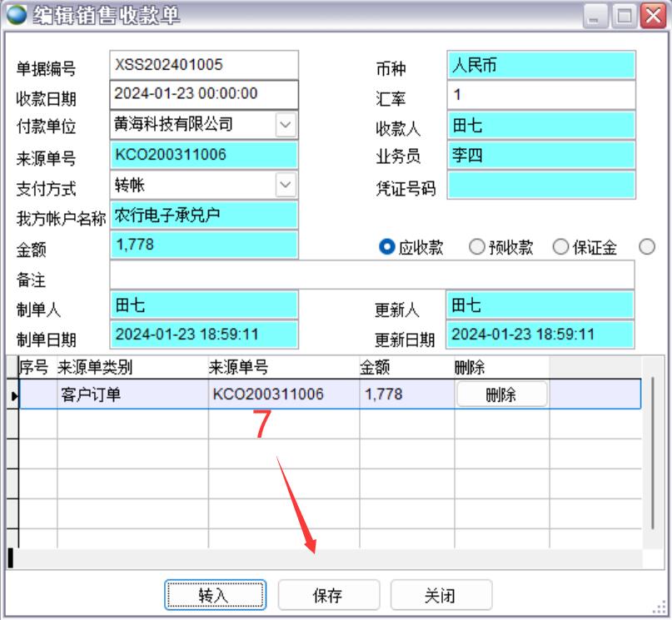Click the 关闭 button
Viewport: 672px width, 620px height.
click(x=441, y=595)
